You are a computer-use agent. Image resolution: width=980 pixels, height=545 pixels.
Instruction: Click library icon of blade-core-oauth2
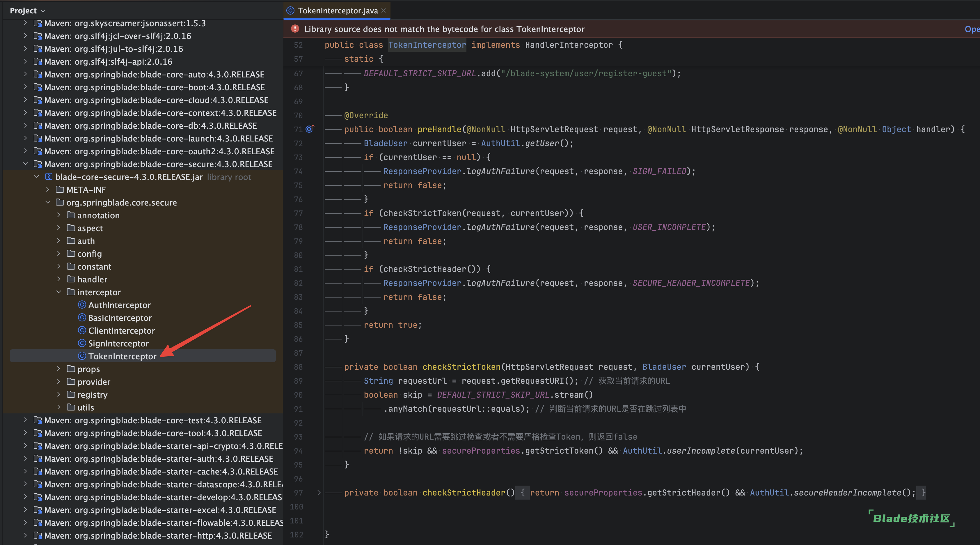pos(38,151)
